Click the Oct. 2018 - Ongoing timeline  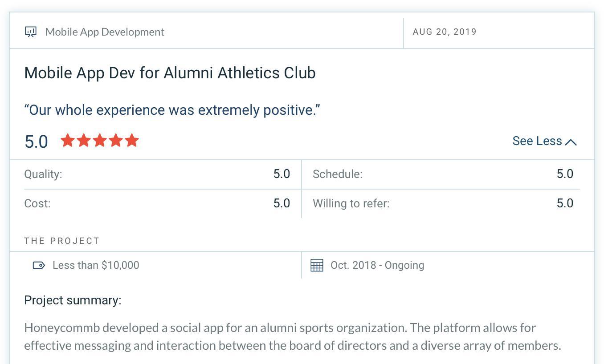click(x=377, y=265)
